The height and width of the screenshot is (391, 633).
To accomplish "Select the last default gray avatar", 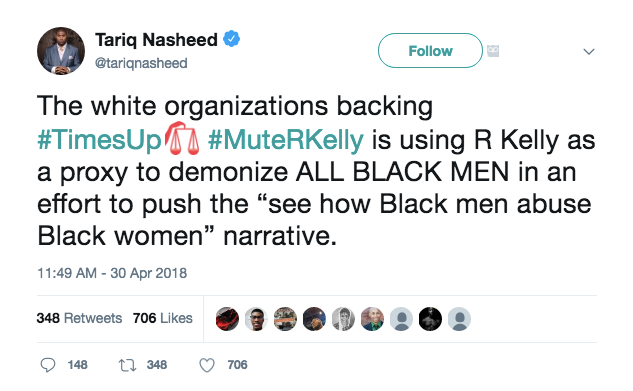I will coord(459,319).
